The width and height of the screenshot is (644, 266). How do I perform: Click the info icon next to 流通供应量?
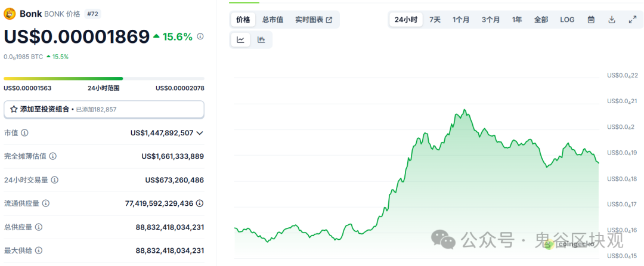(46, 203)
